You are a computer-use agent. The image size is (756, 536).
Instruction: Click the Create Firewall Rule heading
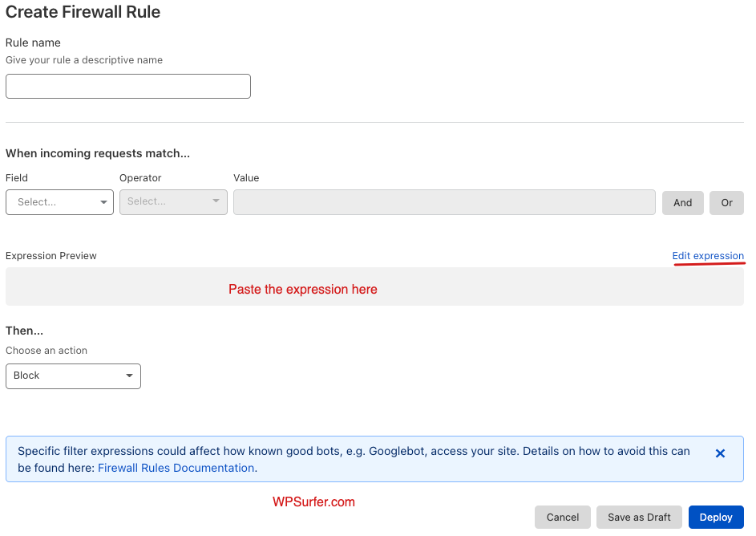click(83, 12)
